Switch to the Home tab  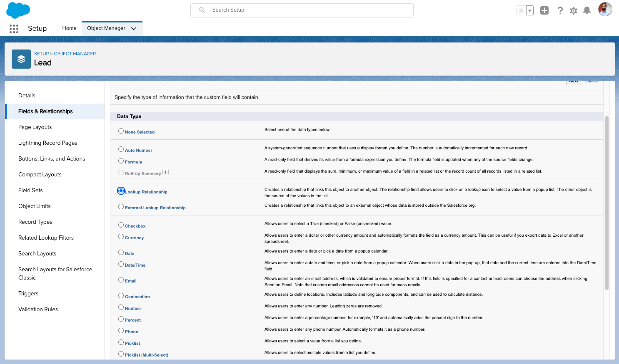69,28
